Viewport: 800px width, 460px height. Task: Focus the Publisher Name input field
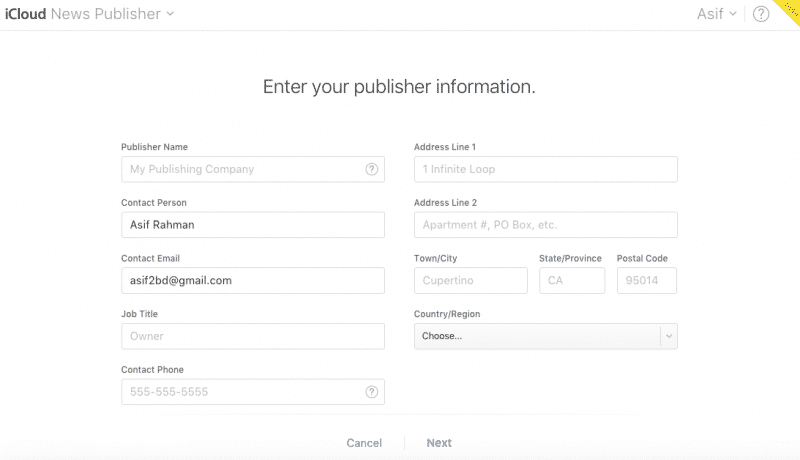pyautogui.click(x=240, y=170)
